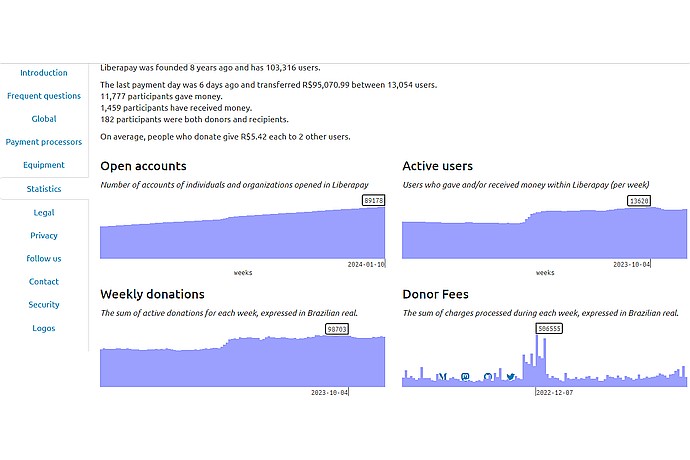The height and width of the screenshot is (460, 690).
Task: Open the Legal page link
Action: pos(44,213)
